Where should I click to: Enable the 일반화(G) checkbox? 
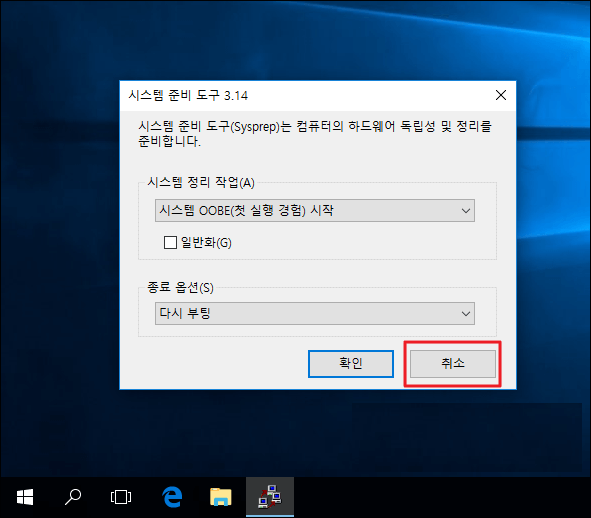click(170, 242)
